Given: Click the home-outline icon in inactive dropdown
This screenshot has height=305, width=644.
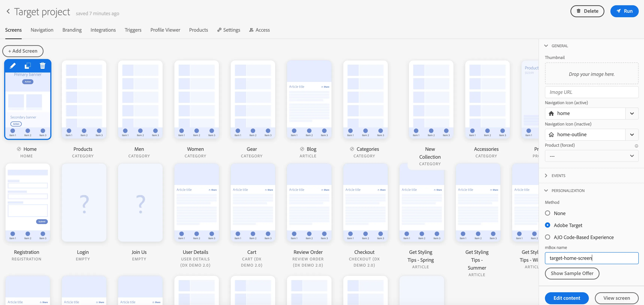Looking at the screenshot, I should tap(551, 135).
